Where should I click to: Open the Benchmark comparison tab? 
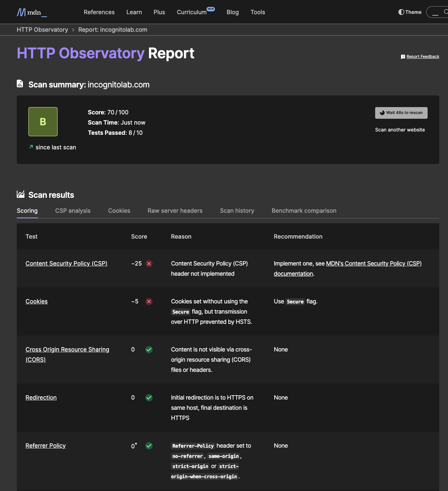[304, 211]
